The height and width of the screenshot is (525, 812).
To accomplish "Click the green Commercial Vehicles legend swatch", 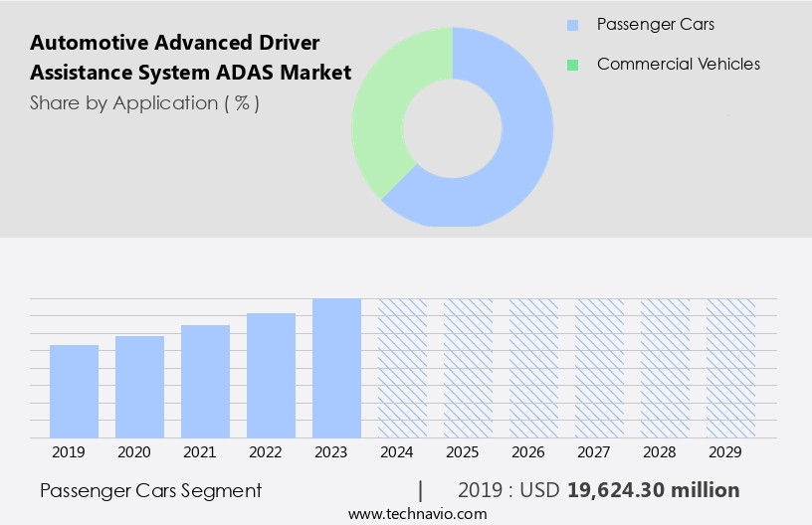I will pyautogui.click(x=571, y=65).
